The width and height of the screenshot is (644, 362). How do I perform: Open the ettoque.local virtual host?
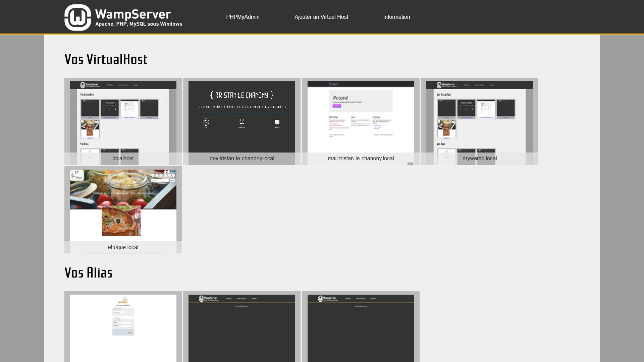(123, 247)
